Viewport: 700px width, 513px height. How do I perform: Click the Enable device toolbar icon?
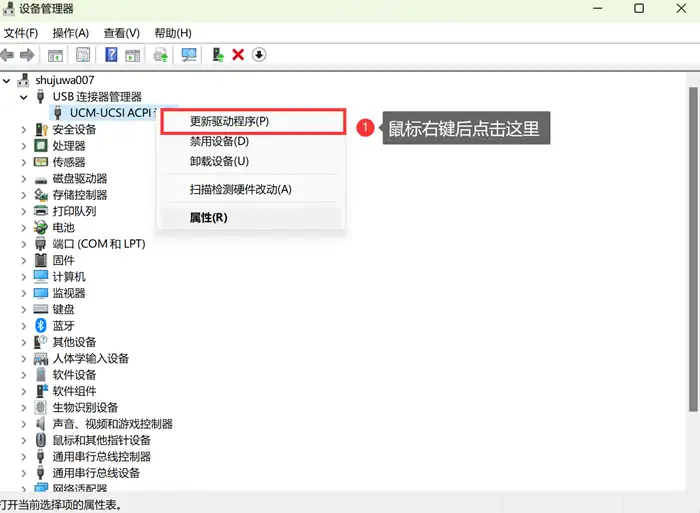[x=217, y=55]
